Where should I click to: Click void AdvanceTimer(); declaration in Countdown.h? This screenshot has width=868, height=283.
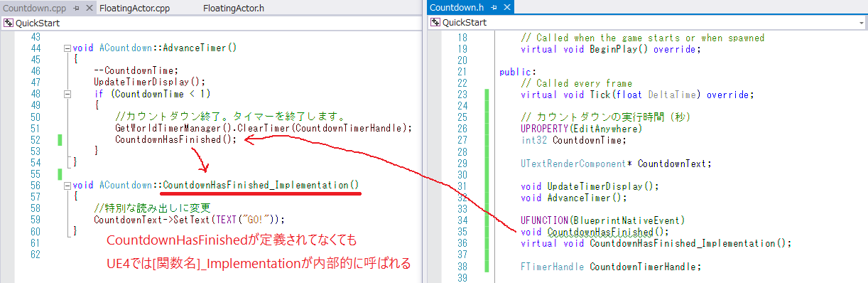click(x=574, y=198)
